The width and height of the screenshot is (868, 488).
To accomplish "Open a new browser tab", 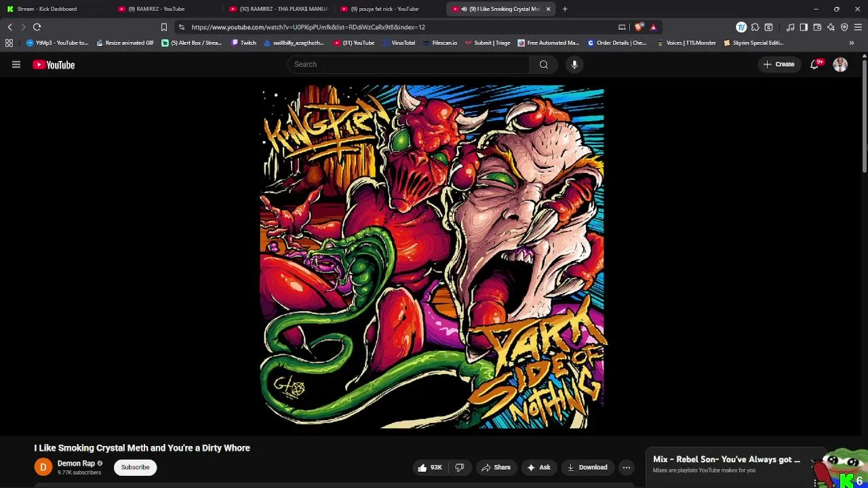I will [x=565, y=9].
